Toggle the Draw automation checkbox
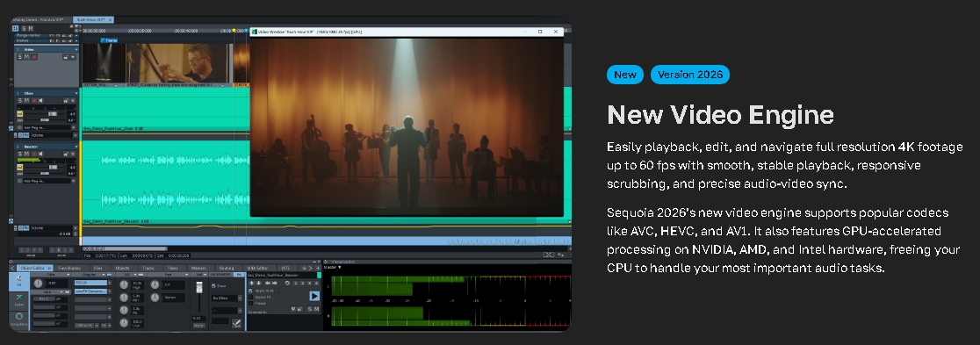980x345 pixels. pos(213,285)
